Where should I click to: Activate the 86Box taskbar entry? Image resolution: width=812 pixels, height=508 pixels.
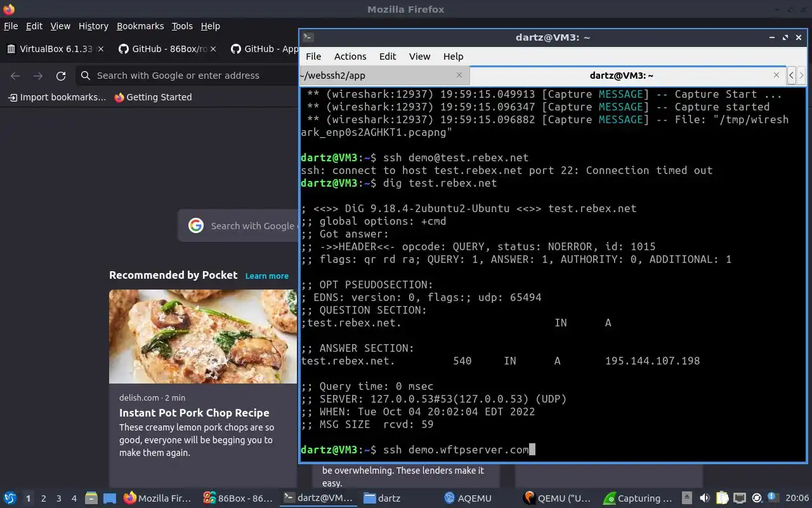tap(239, 498)
